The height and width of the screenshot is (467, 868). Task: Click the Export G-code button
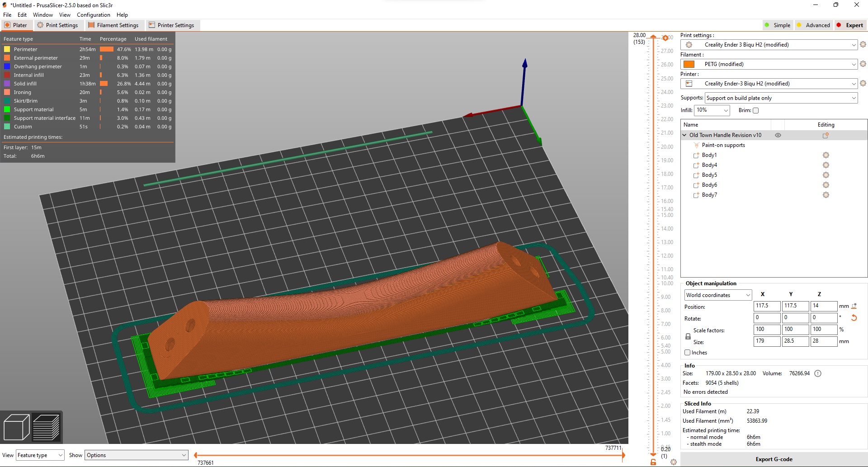click(x=774, y=459)
